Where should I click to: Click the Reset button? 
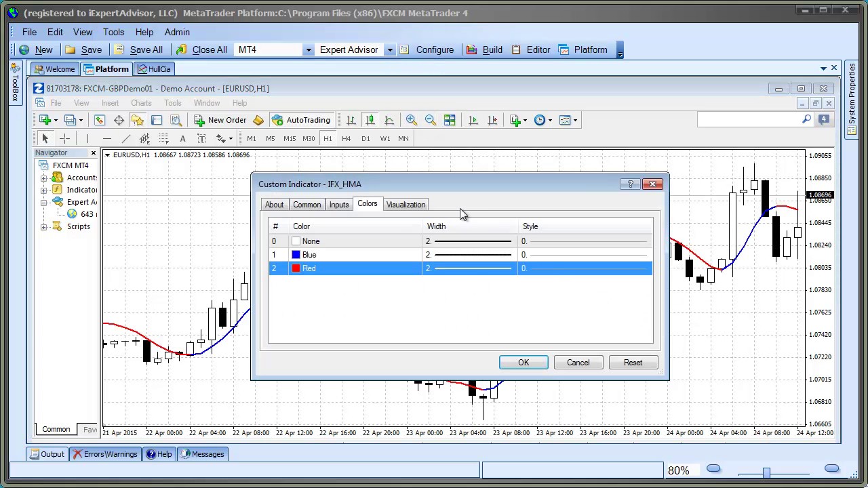pos(633,363)
